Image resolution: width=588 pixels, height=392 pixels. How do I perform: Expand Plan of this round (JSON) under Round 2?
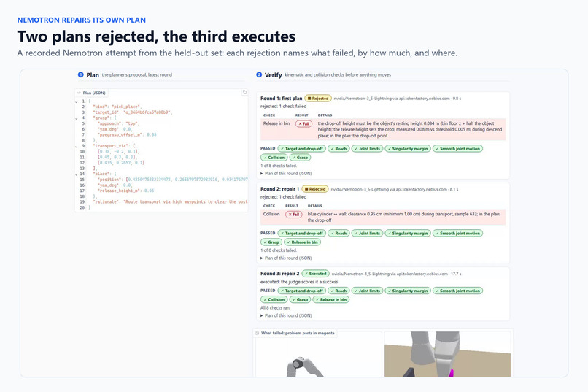point(286,258)
